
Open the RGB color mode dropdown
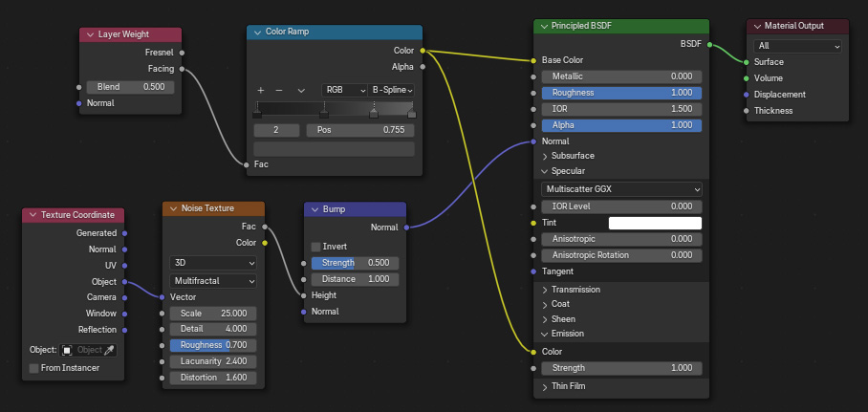click(344, 90)
